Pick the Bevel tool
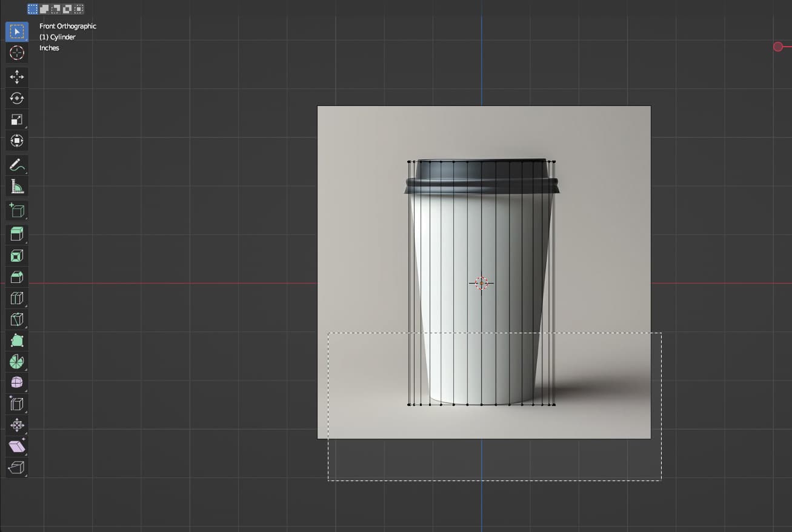The width and height of the screenshot is (792, 532). pyautogui.click(x=17, y=277)
